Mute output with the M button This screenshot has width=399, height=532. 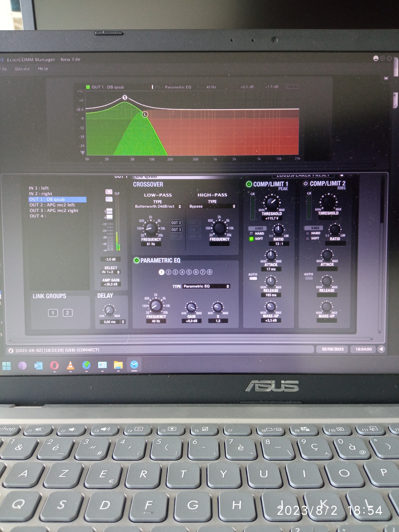point(109,192)
